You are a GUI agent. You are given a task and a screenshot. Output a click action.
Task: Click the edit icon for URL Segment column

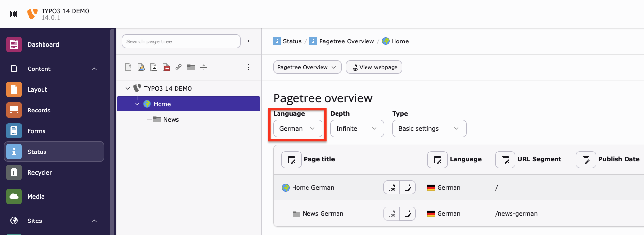pyautogui.click(x=505, y=159)
